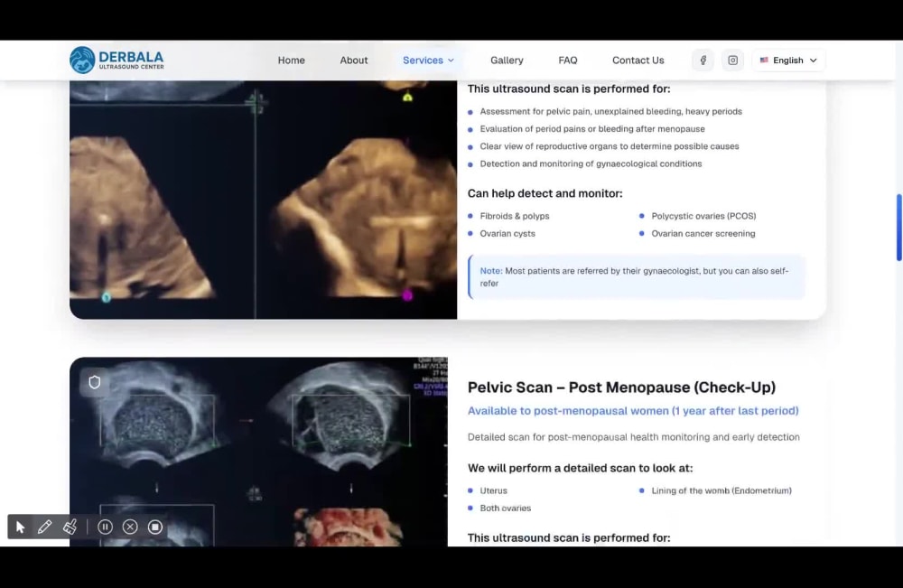Go to the Home page
The width and height of the screenshot is (903, 588).
coord(292,60)
